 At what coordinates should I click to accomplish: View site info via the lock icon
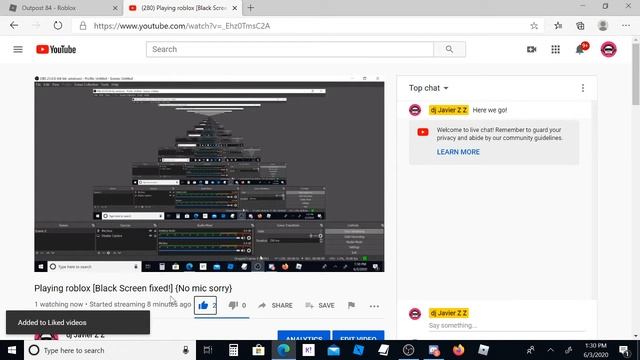(x=83, y=26)
